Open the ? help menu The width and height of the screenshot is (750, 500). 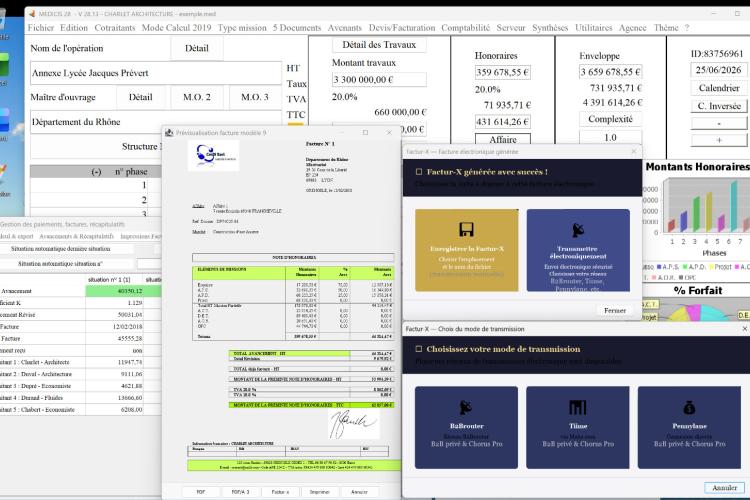[687, 28]
